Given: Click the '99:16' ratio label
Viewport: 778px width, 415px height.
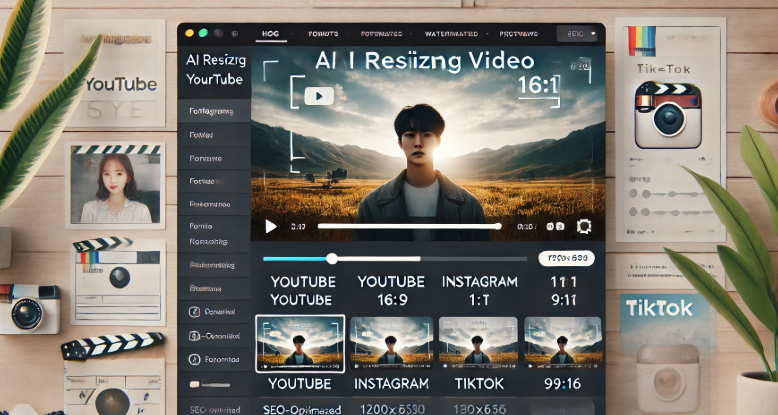Looking at the screenshot, I should 562,384.
